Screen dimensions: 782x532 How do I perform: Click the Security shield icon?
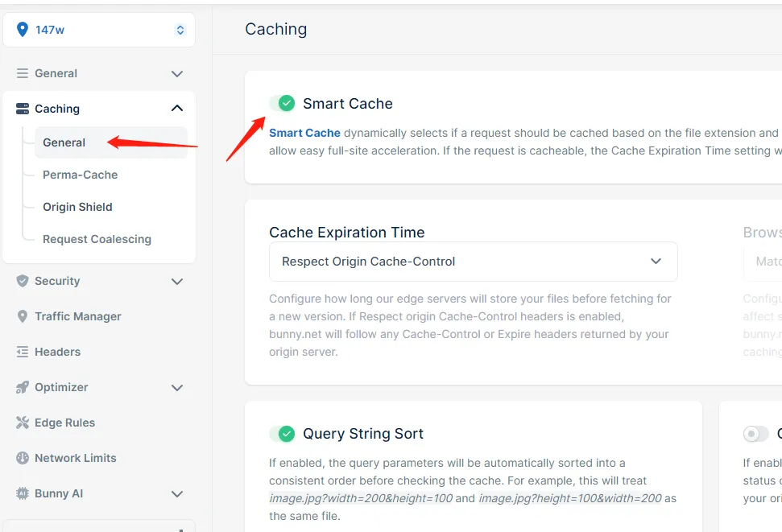pos(23,281)
